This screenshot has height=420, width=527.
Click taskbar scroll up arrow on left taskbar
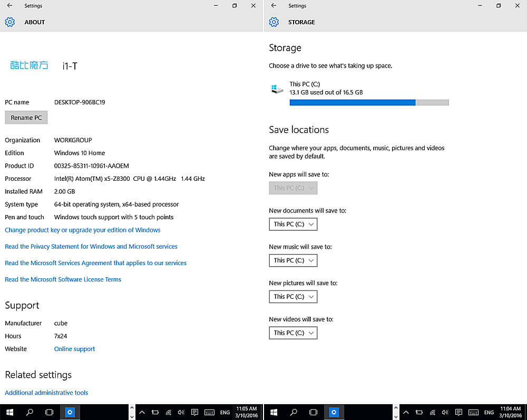132,408
